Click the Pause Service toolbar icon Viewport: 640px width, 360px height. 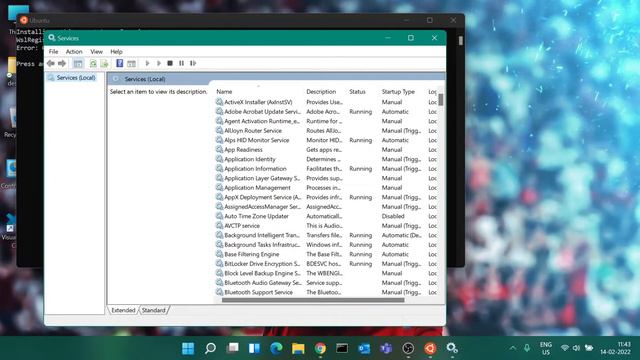click(x=181, y=63)
